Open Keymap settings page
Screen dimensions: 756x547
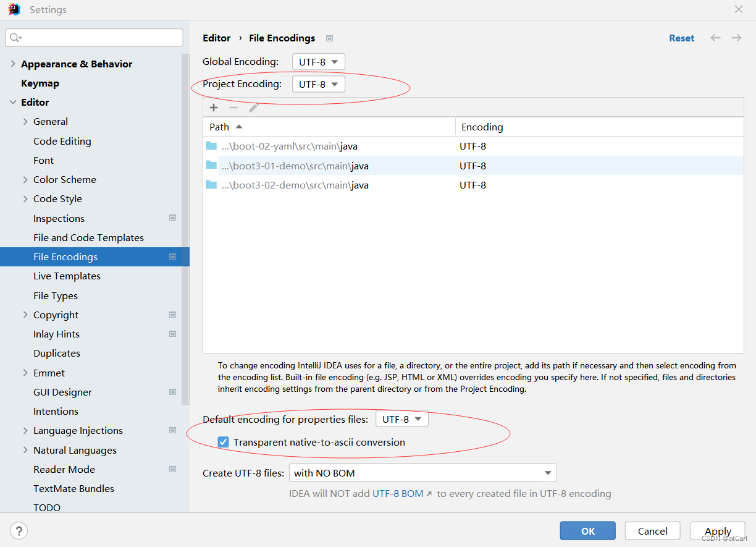coord(40,83)
